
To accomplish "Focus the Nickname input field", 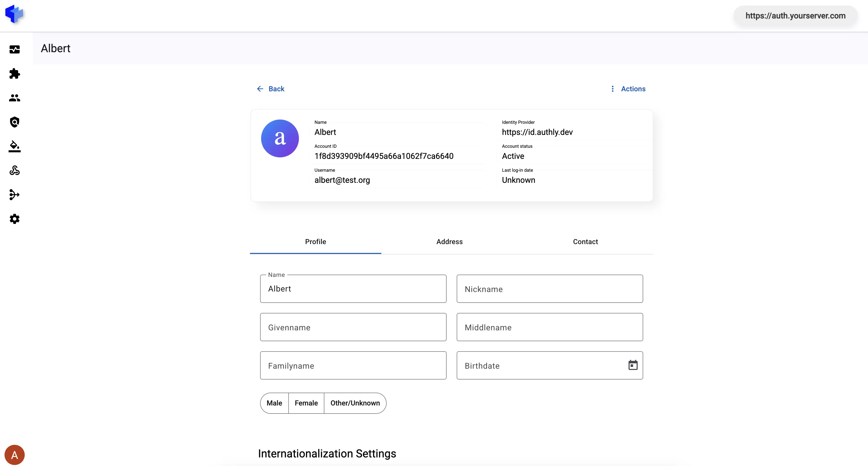I will point(550,289).
